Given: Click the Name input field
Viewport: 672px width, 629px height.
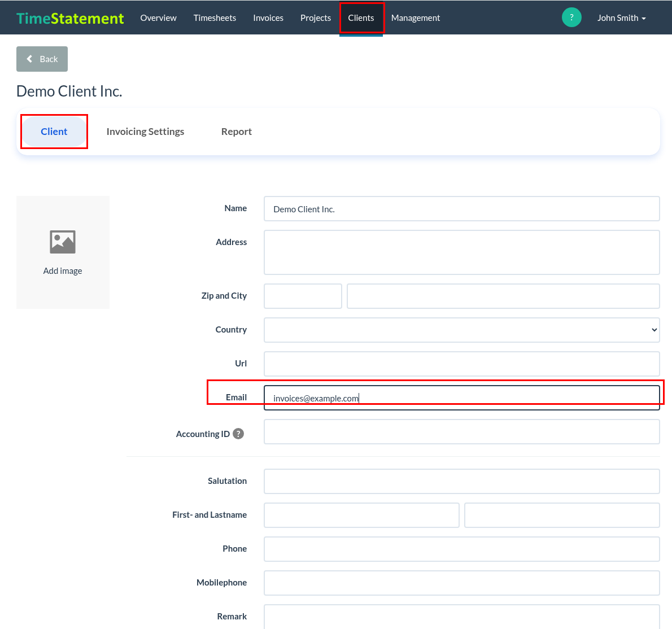Looking at the screenshot, I should (461, 209).
